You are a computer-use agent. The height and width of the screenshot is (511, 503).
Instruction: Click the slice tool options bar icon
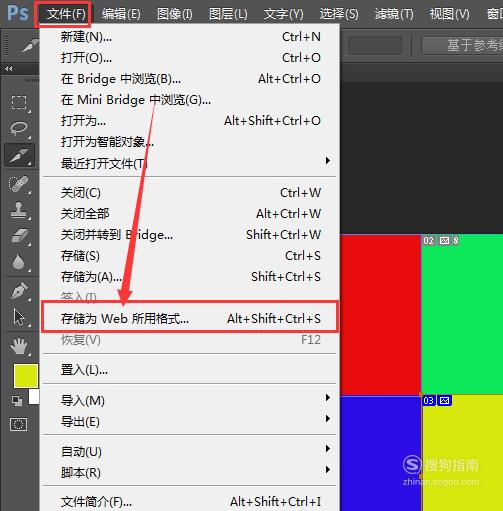30,46
